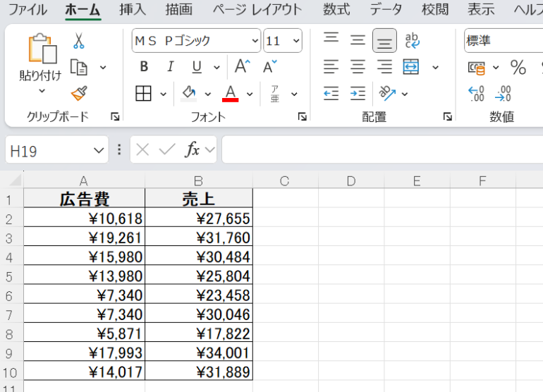Toggle italic formatting
Viewport: 543px width, 392px height.
(x=171, y=66)
